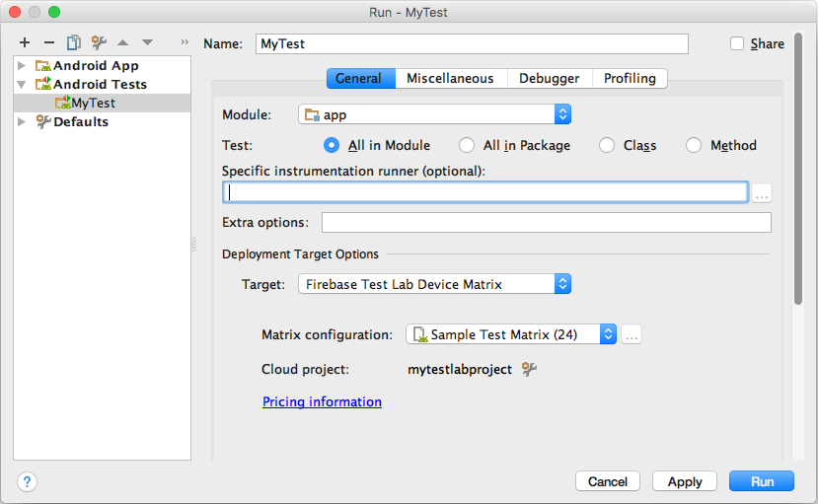
Task: Click the edit defaults wrench icon in toolbar
Action: tap(99, 42)
